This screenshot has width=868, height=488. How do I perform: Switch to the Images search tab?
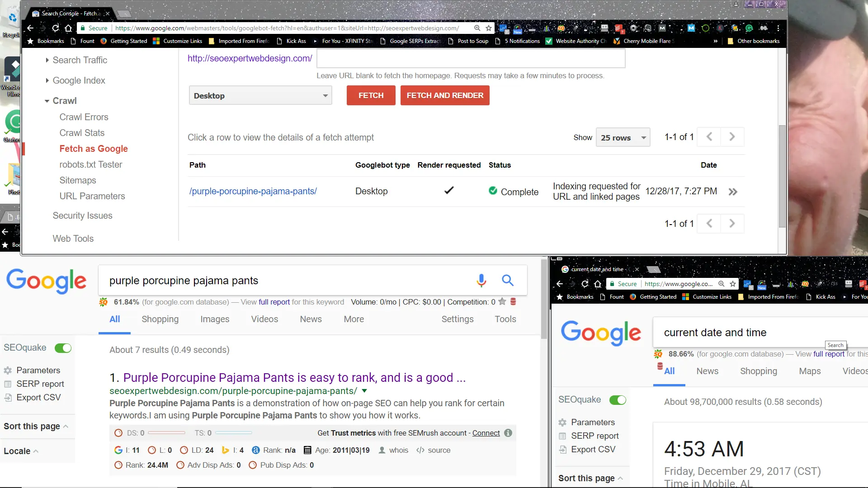click(x=215, y=319)
